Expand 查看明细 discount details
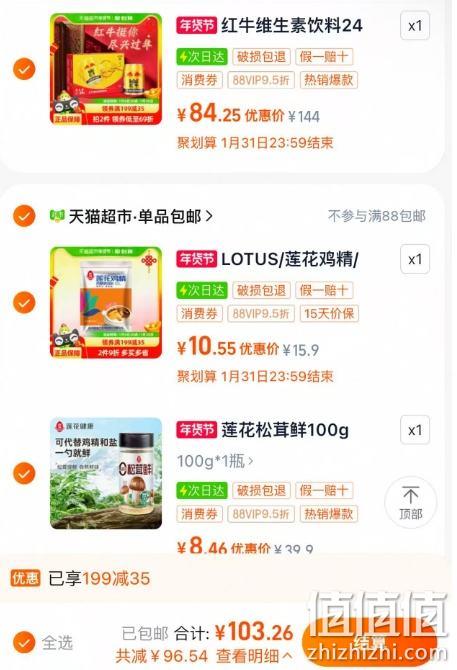The width and height of the screenshot is (457, 670). 254,655
